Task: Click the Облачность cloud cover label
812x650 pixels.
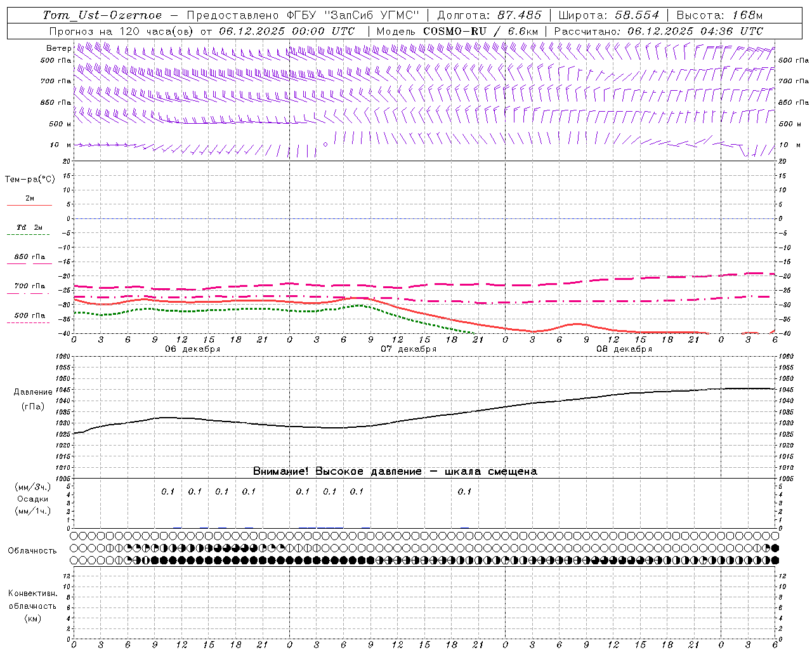Action: point(32,551)
